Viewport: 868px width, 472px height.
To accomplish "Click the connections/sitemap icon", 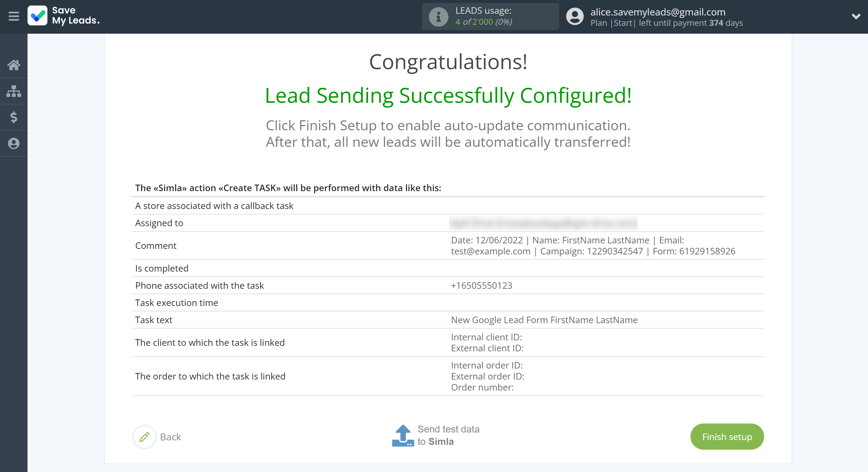I will point(14,90).
